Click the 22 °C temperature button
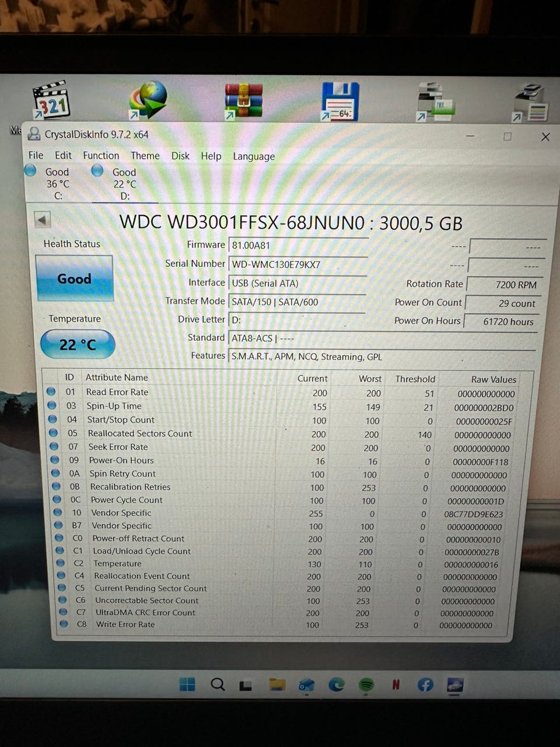The image size is (560, 747). [x=78, y=344]
